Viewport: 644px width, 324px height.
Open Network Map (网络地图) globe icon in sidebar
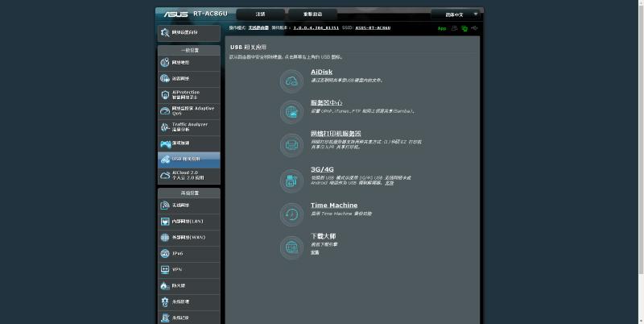point(165,63)
